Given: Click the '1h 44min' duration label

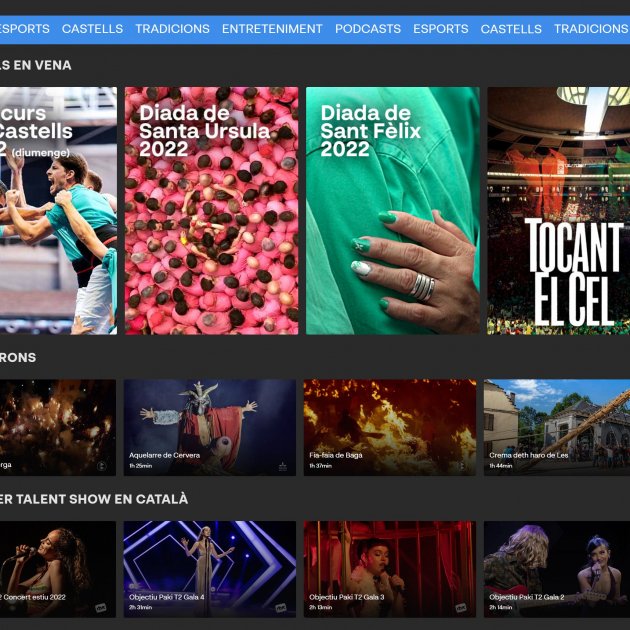Looking at the screenshot, I should pyautogui.click(x=501, y=466).
